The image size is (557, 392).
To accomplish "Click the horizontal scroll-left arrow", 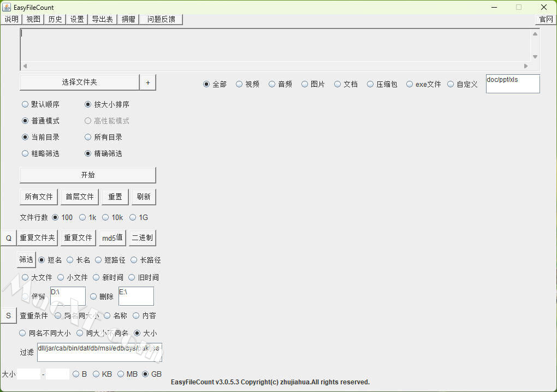I will (x=25, y=66).
